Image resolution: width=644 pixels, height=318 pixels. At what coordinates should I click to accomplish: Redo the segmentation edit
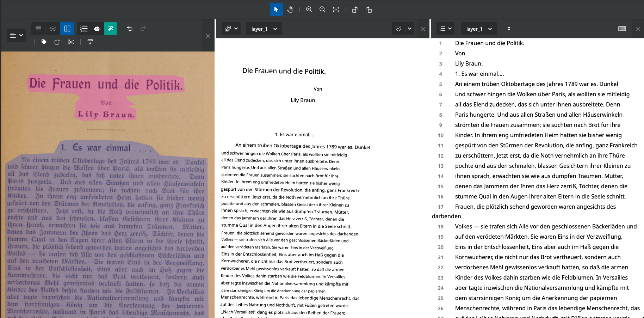point(143,29)
